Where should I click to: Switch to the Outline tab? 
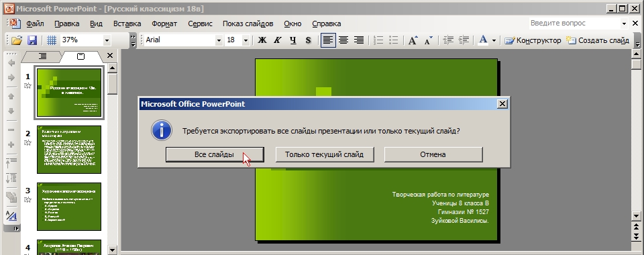click(x=42, y=56)
